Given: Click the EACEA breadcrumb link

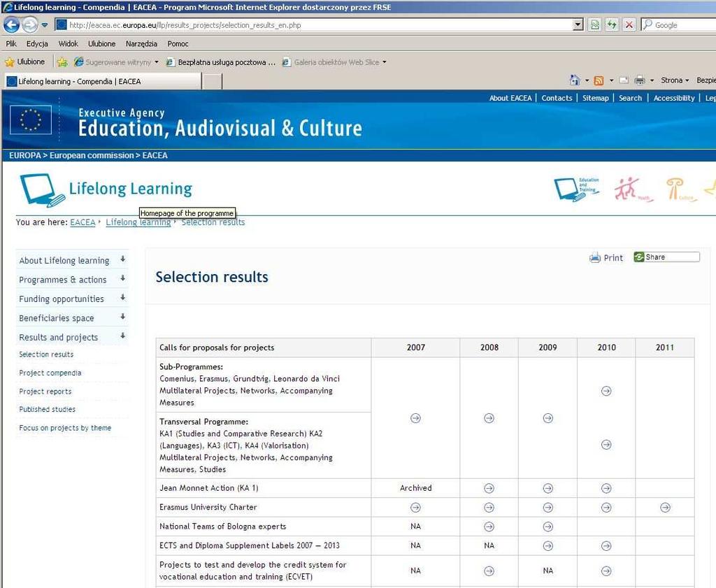Looking at the screenshot, I should pos(83,222).
